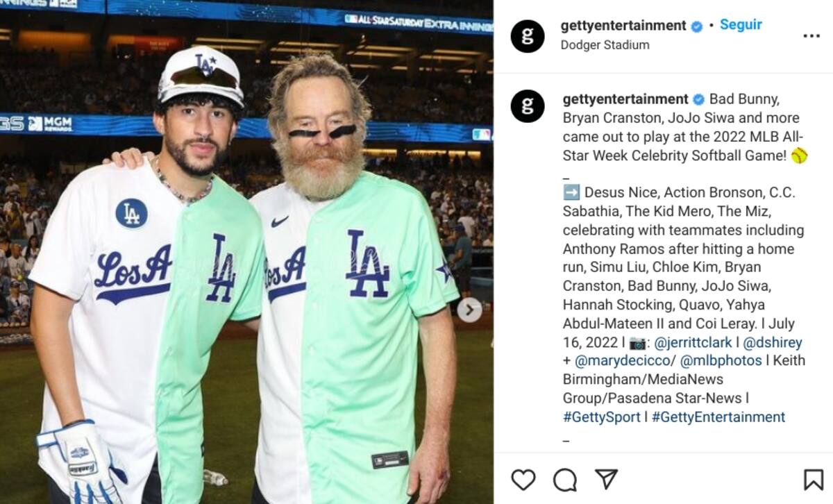
Task: Follow the account via Seguir button
Action: pyautogui.click(x=741, y=25)
